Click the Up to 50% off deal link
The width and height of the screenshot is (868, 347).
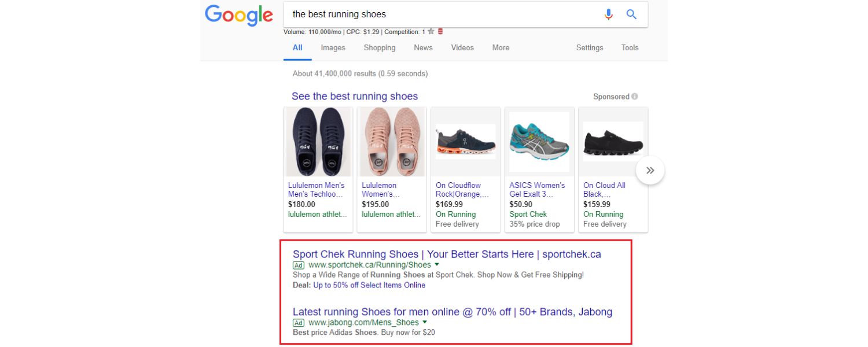click(x=369, y=285)
